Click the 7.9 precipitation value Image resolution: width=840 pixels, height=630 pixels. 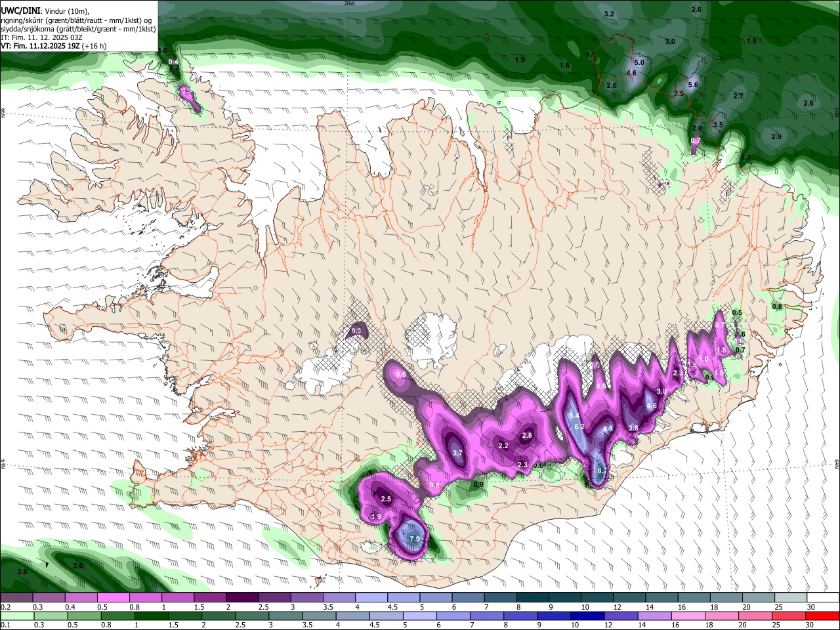click(x=415, y=539)
